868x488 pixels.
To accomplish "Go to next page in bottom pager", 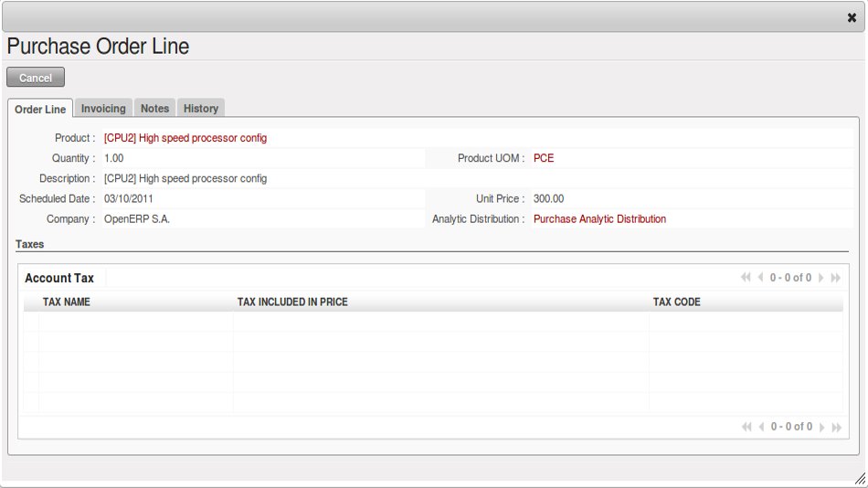I will point(820,427).
